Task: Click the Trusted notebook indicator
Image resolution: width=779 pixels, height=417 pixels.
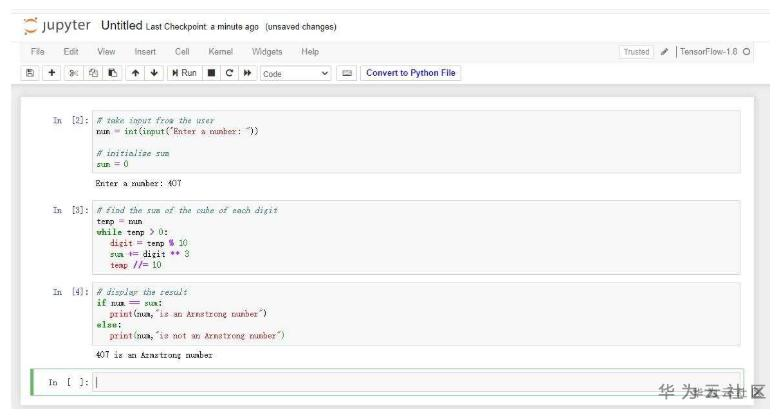Action: coord(636,52)
